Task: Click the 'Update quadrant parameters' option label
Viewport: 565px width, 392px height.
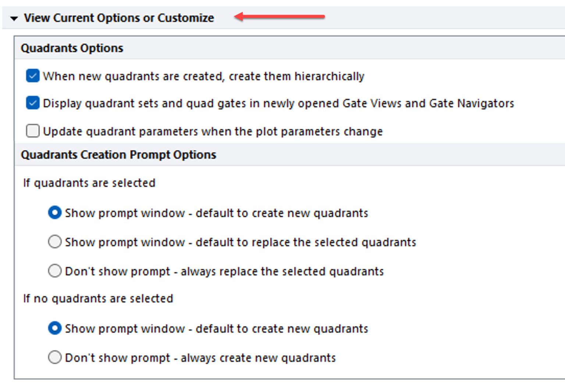Action: pyautogui.click(x=213, y=131)
